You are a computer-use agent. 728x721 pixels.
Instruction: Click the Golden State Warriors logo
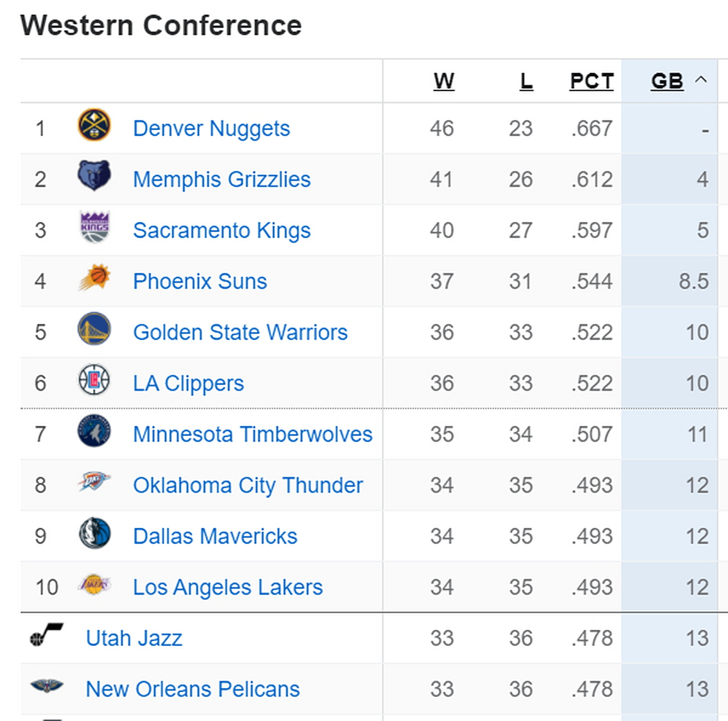tap(94, 329)
